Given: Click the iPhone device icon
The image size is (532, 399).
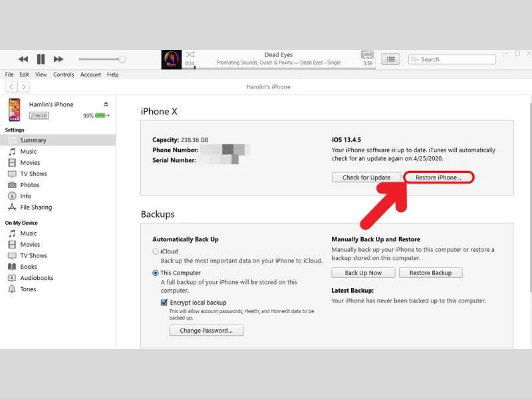Looking at the screenshot, I should point(14,110).
